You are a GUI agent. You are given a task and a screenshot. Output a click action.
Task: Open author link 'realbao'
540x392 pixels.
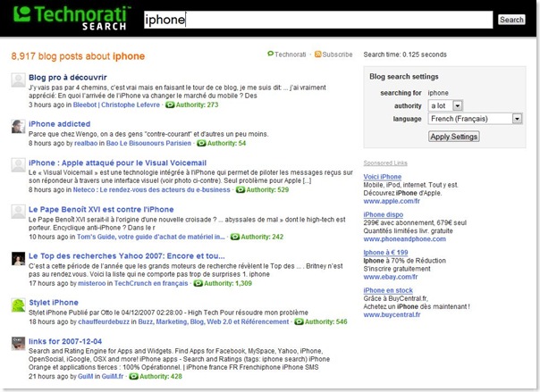86,144
